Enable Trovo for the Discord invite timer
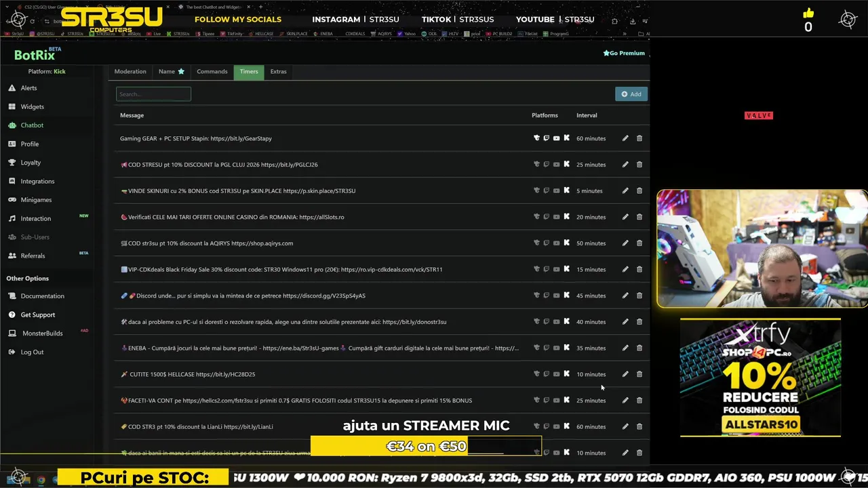868x488 pixels. point(536,296)
